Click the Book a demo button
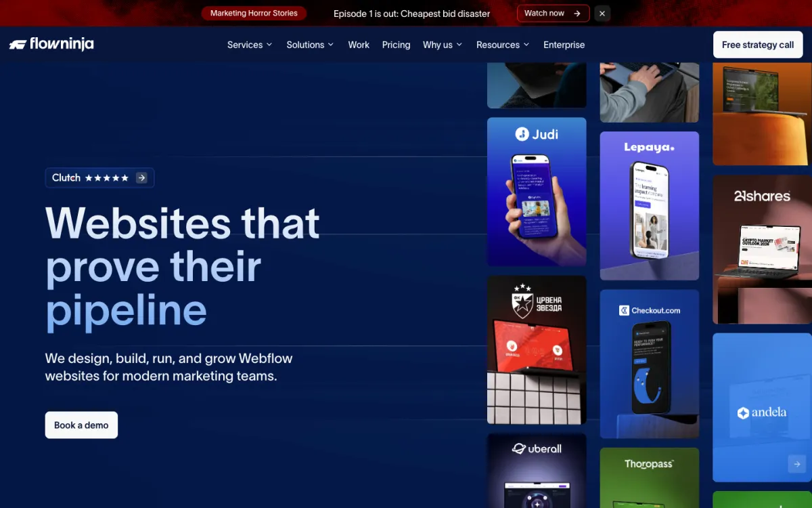812x508 pixels. point(81,425)
